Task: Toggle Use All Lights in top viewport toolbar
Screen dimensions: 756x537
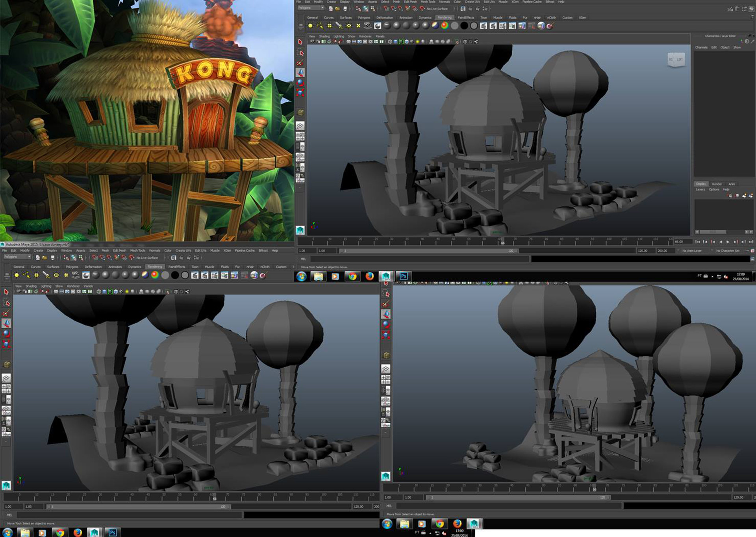Action: pos(418,41)
